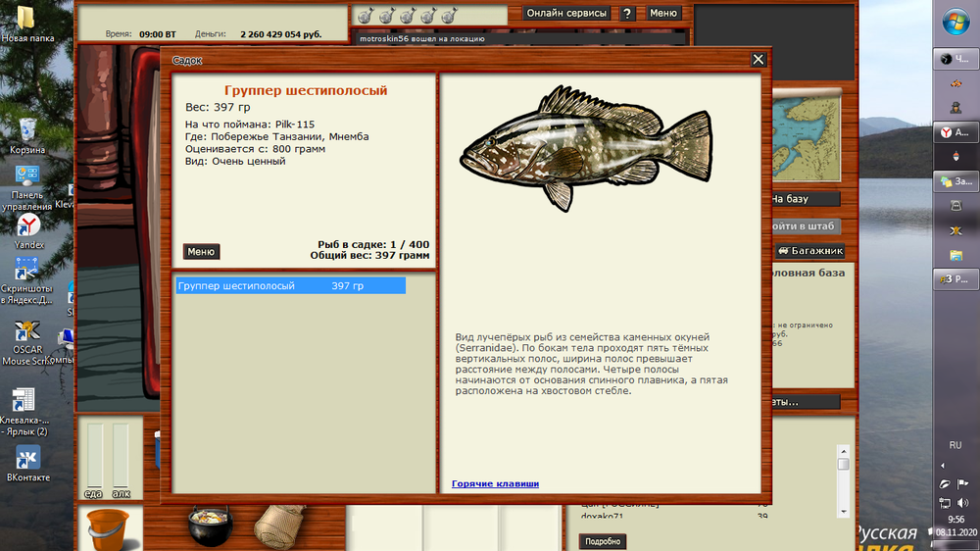Click the orange bait bucket icon

(x=109, y=529)
